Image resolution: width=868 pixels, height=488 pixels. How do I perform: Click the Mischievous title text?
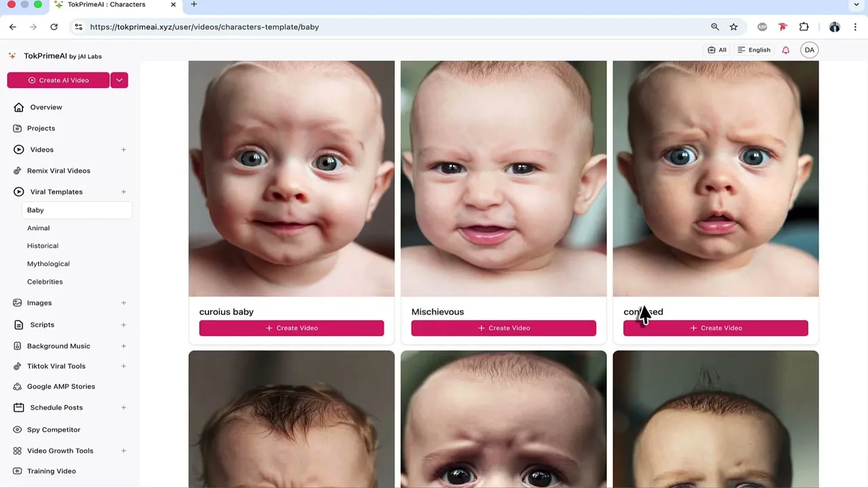coord(438,312)
